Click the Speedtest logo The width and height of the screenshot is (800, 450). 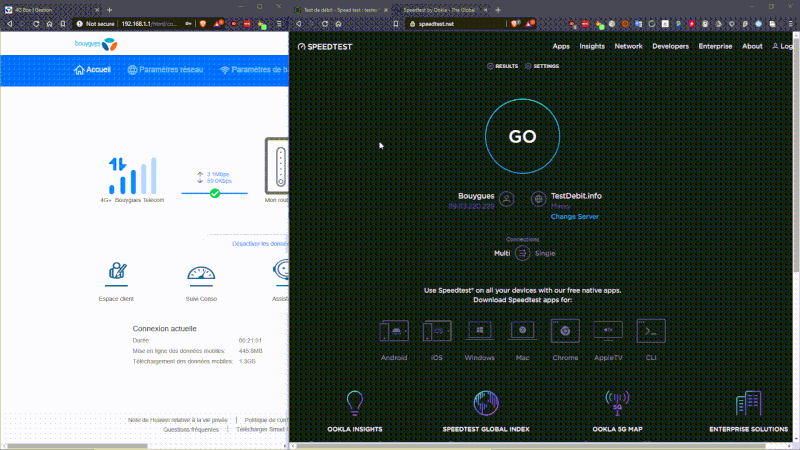(325, 46)
